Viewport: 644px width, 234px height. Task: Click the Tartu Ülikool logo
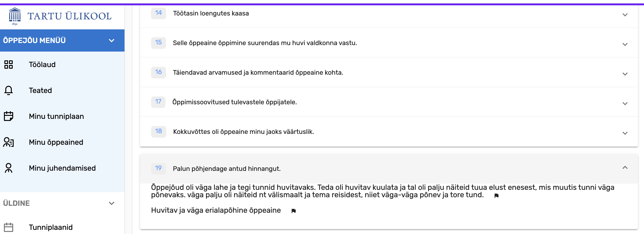[60, 16]
